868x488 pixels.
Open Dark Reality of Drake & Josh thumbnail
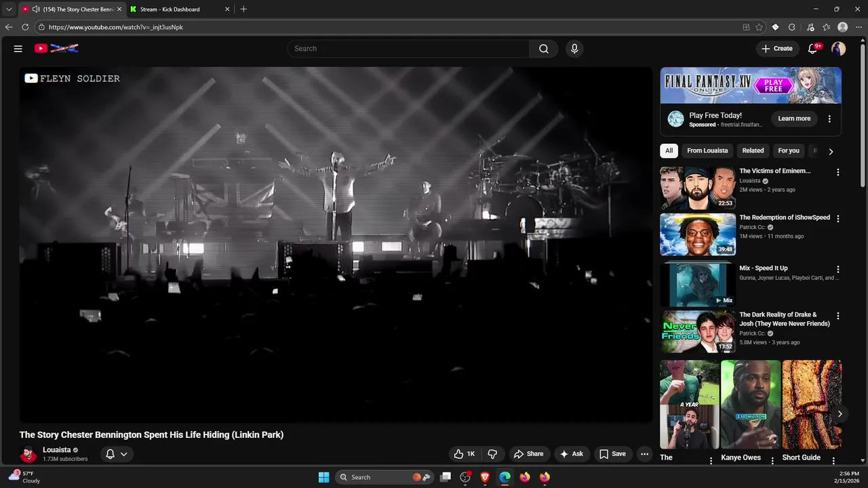pyautogui.click(x=698, y=332)
